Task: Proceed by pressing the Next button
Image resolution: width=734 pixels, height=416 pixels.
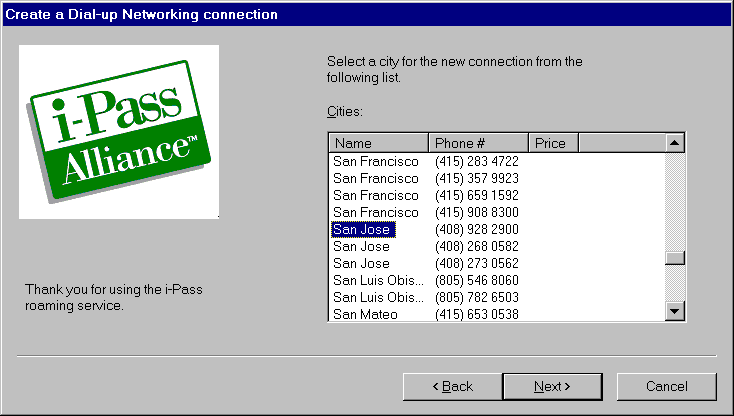Action: click(551, 386)
